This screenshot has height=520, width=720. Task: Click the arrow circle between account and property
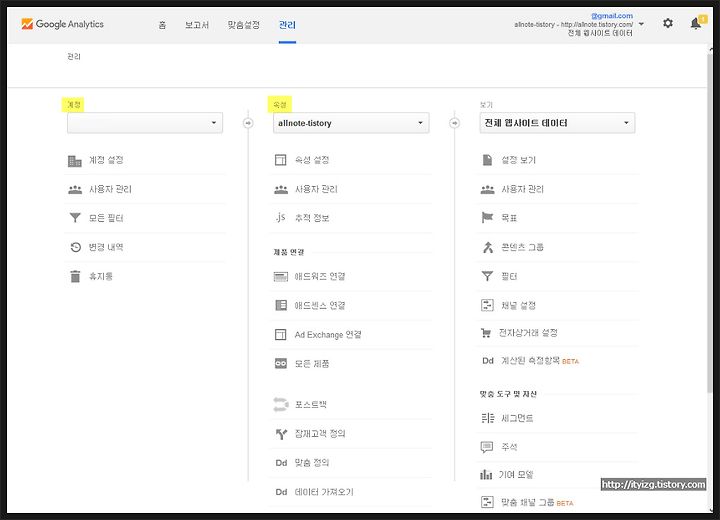pyautogui.click(x=248, y=123)
